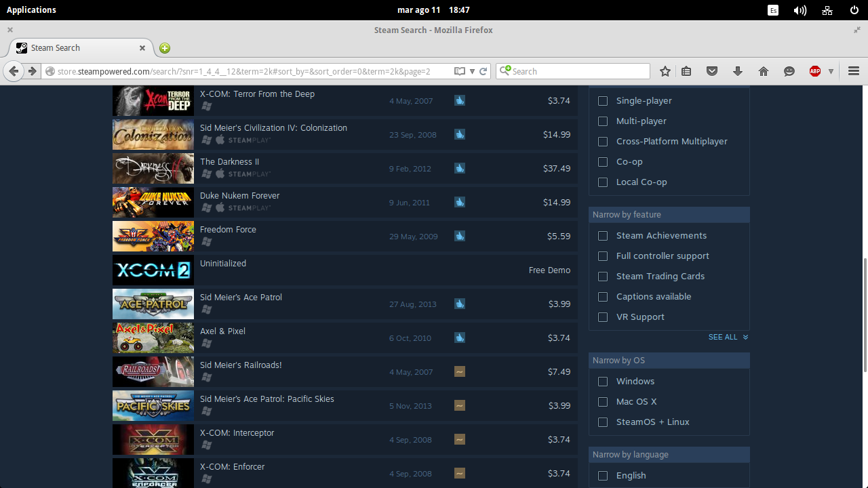Enable the Single-player checkbox
This screenshot has width=868, height=488.
(x=603, y=101)
